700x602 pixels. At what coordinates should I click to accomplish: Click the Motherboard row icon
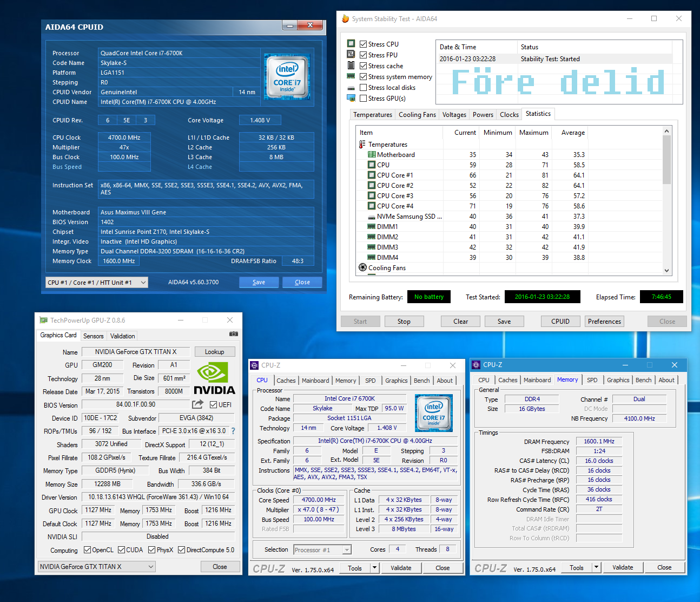pos(371,155)
